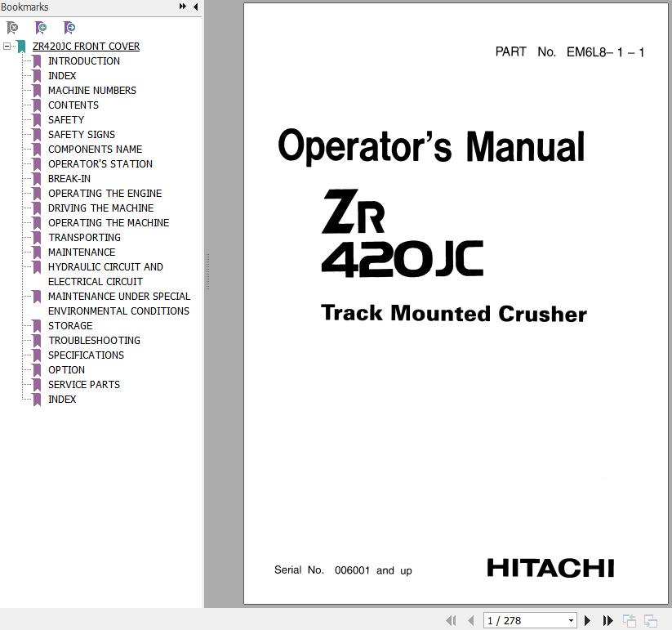
Task: Open the SERVICE PARTS bookmark
Action: pyautogui.click(x=84, y=385)
